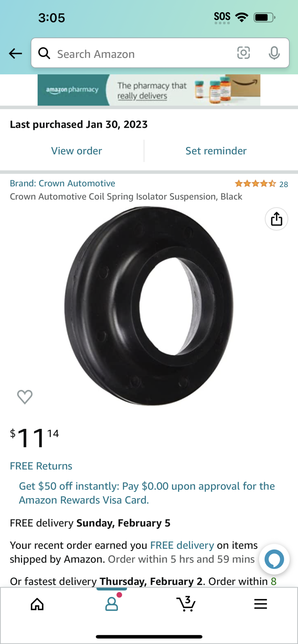This screenshot has height=644, width=298.
Task: Tap the Amazon Pharmacy banner ad
Action: tap(149, 90)
